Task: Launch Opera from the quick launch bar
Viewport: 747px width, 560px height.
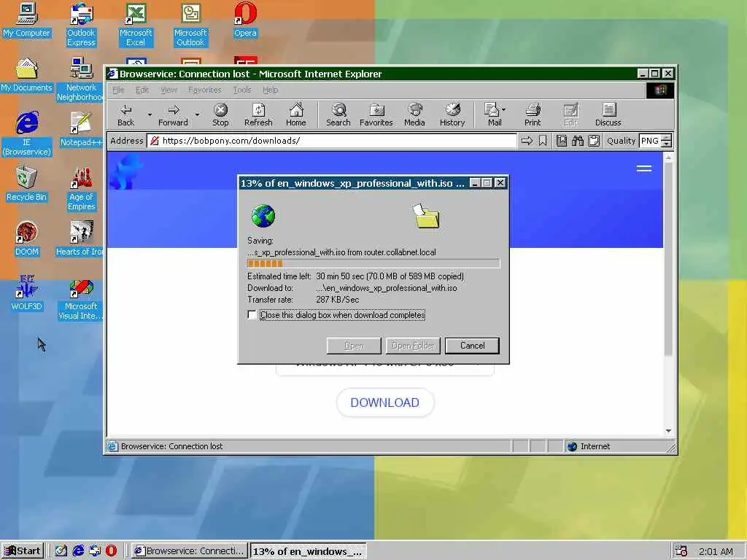Action: 111,551
